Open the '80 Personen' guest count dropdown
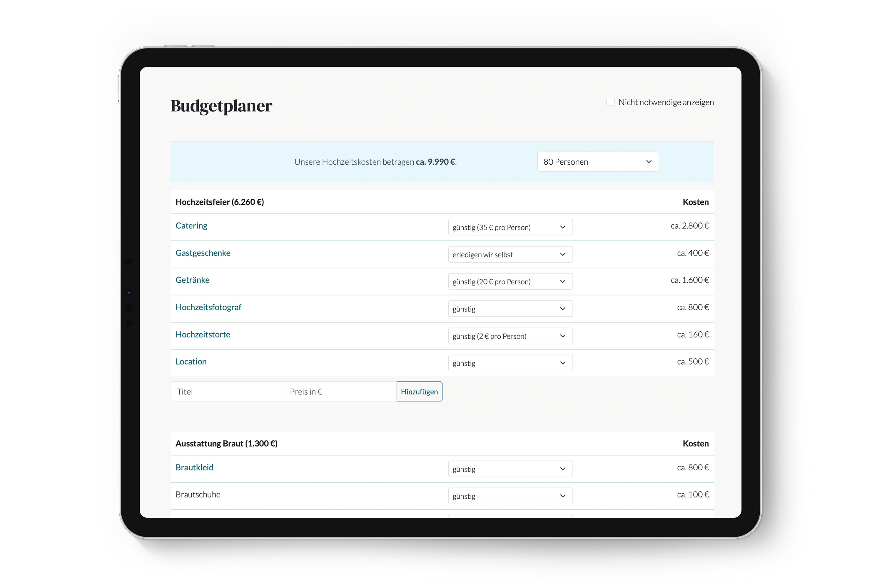This screenshot has height=588, width=882. [597, 162]
